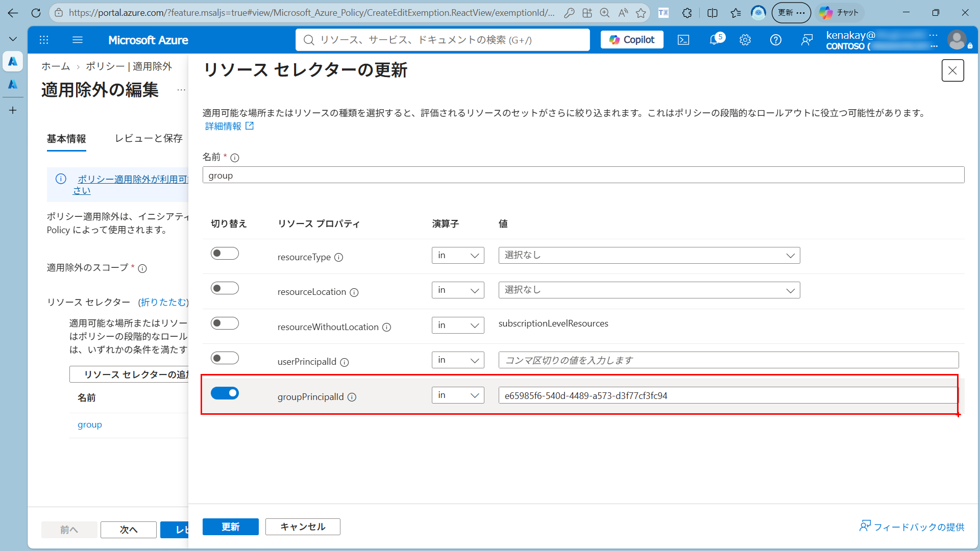Viewport: 980px width, 551px height.
Task: Add a new sidebar tab with the plus icon
Action: (13, 110)
